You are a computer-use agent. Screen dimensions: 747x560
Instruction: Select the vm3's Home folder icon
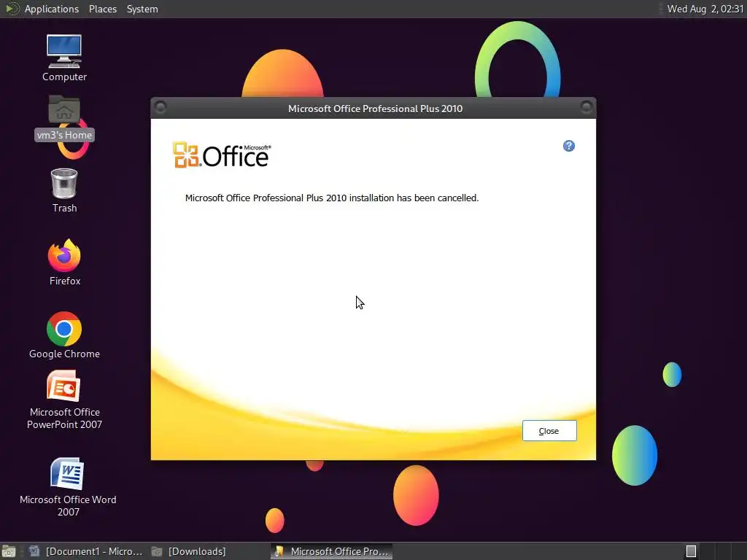(x=64, y=117)
